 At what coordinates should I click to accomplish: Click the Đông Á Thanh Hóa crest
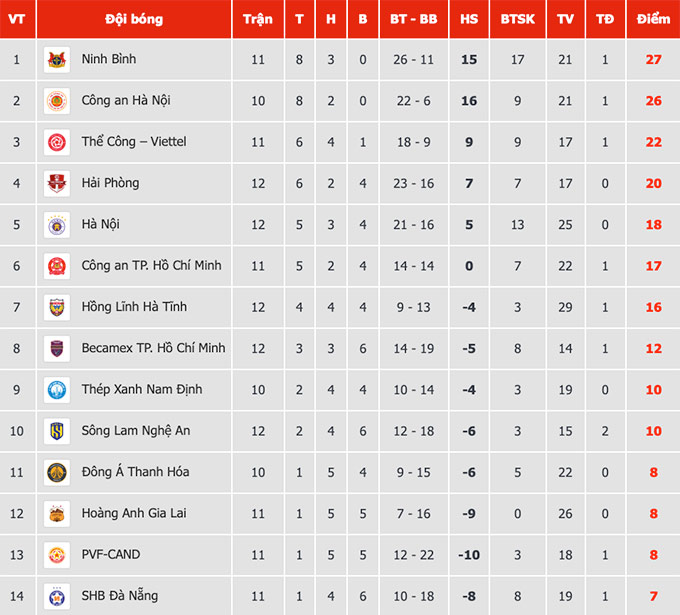click(57, 472)
